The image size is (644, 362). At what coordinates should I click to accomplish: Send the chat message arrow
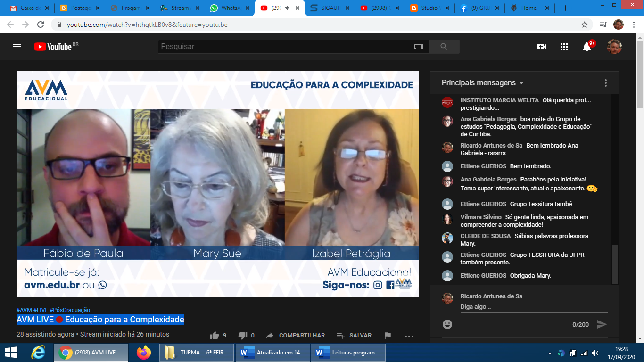(602, 324)
